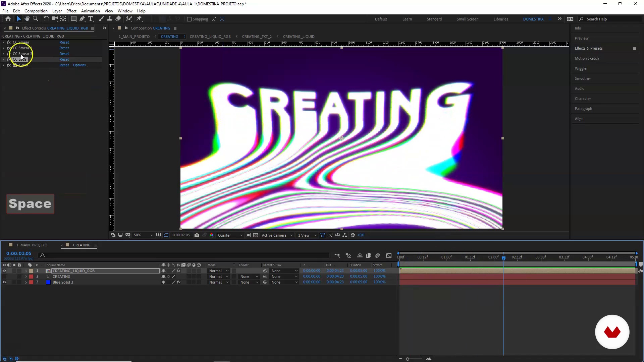
Task: Hide the Blue Solid 3 layer
Action: point(4,283)
